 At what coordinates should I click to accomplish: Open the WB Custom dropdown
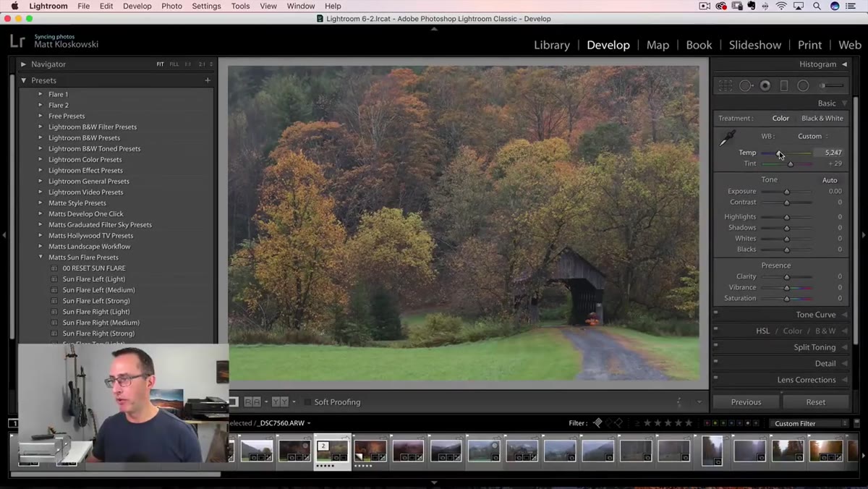pyautogui.click(x=813, y=136)
